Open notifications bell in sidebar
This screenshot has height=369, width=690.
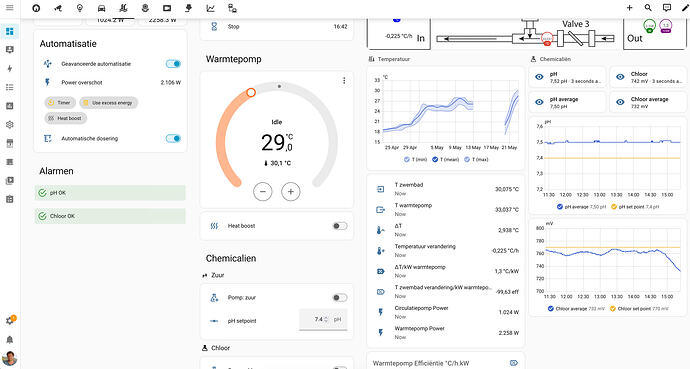[10, 340]
